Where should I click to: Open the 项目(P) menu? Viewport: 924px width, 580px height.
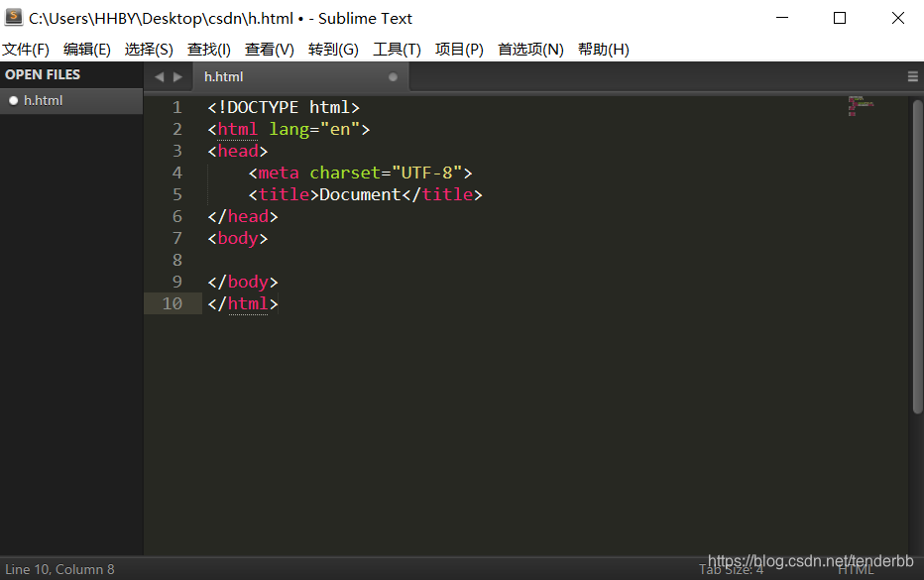pos(459,50)
